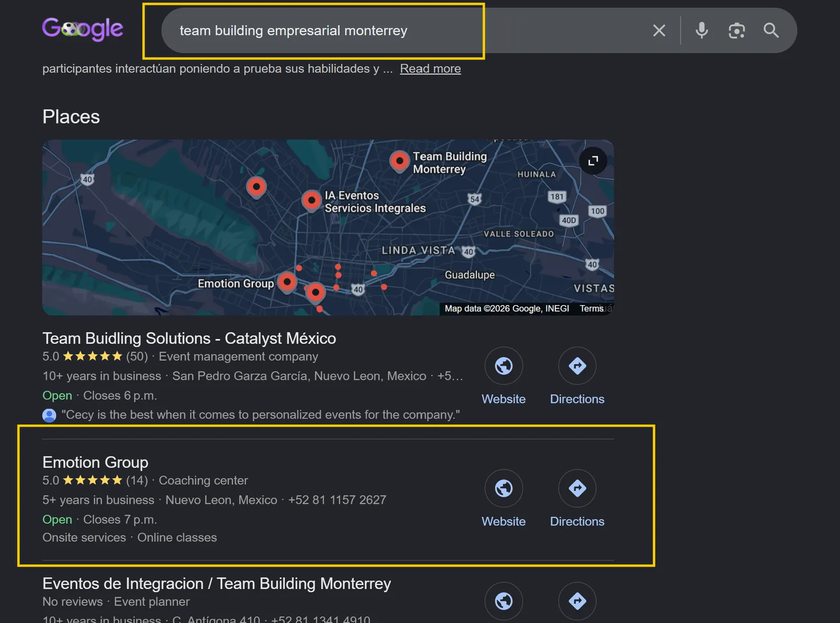Screen dimensions: 840x623
Task: Start voice search with microphone icon
Action: (x=701, y=30)
